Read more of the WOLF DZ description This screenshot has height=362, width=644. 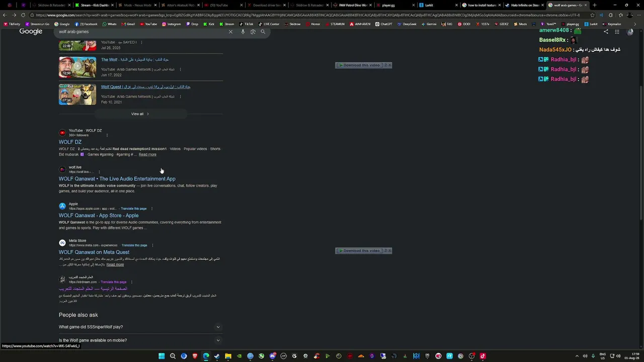pyautogui.click(x=147, y=154)
